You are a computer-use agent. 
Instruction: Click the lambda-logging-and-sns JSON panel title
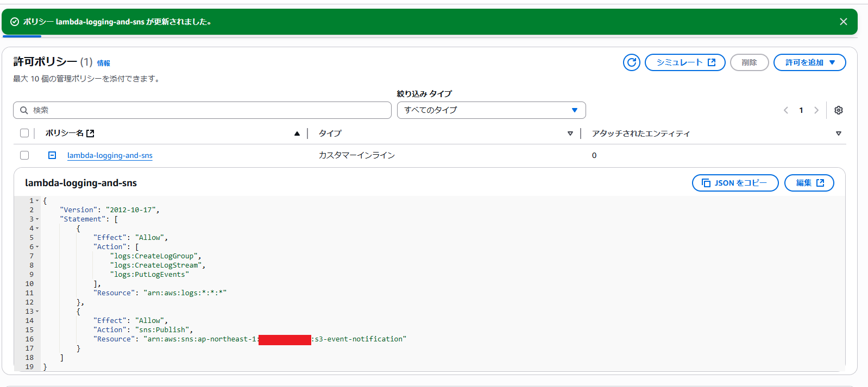(81, 183)
